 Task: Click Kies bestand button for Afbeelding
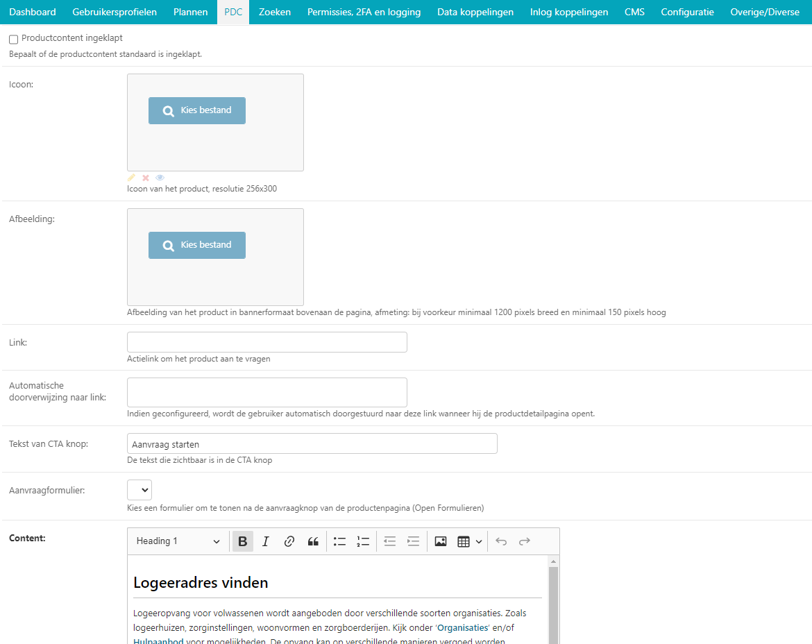coord(197,245)
